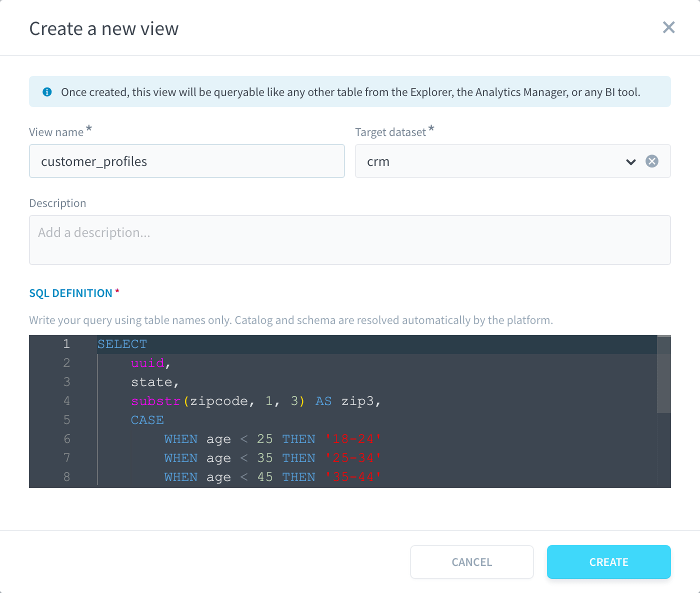Click the state column in line 3
The height and width of the screenshot is (593, 700).
coord(151,382)
